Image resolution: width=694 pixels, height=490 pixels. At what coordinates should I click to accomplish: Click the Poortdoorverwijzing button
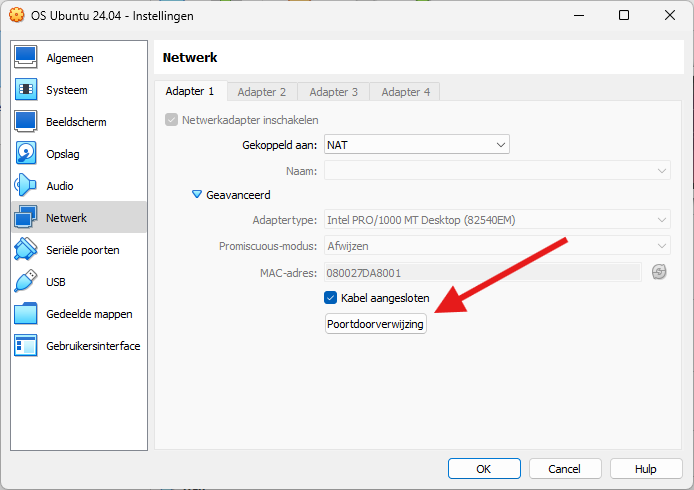click(x=376, y=324)
